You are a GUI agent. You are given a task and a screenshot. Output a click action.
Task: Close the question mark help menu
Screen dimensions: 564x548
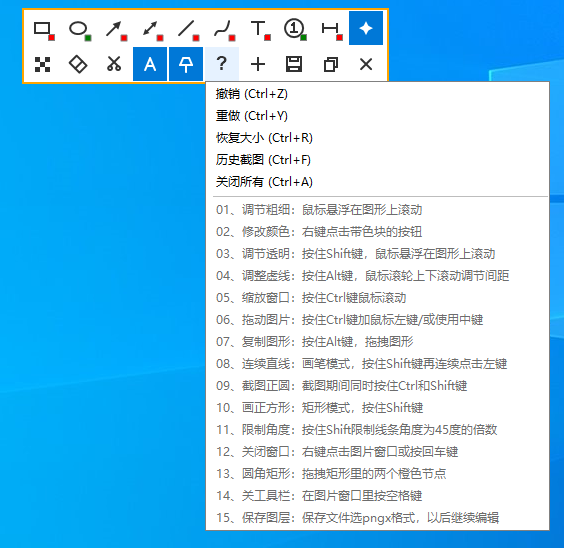click(222, 64)
